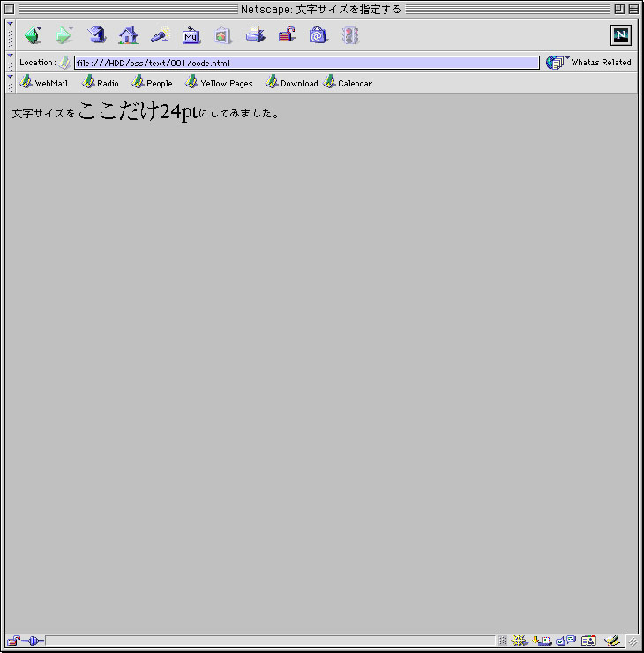644x653 pixels.
Task: Open the My Netscape icon
Action: click(x=191, y=35)
